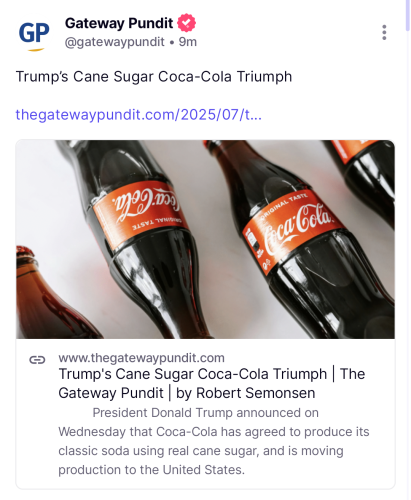The width and height of the screenshot is (411, 500).
Task: Click the www.thegatewaypundit.com domain label
Action: tap(141, 358)
